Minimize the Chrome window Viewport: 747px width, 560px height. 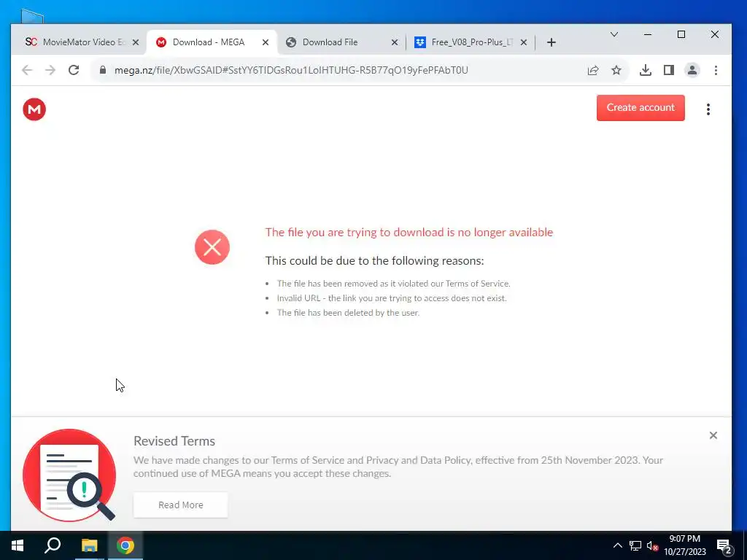tap(648, 34)
